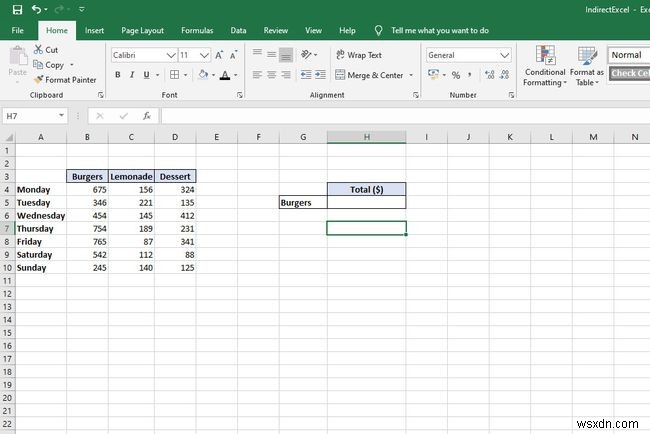
Task: Apply Comma Style
Action: click(470, 75)
